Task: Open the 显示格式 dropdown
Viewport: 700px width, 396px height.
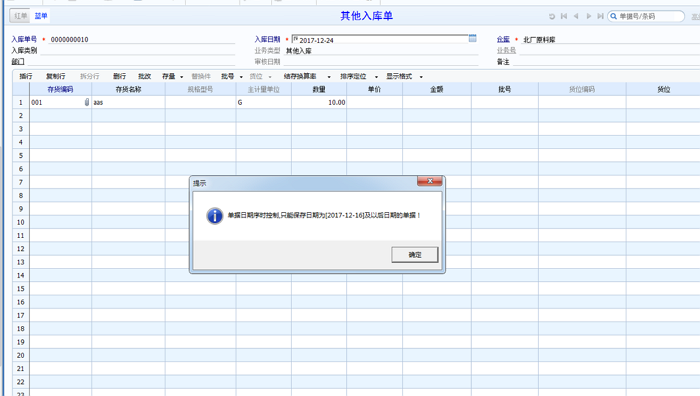Action: click(421, 77)
